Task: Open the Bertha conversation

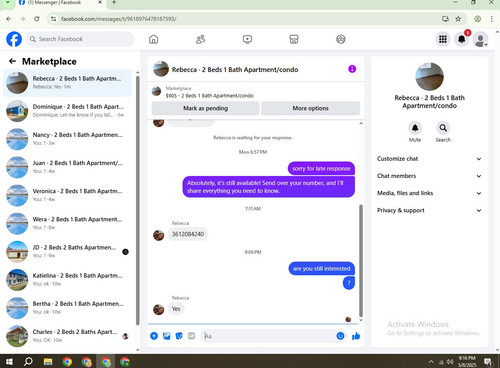Action: 68,308
